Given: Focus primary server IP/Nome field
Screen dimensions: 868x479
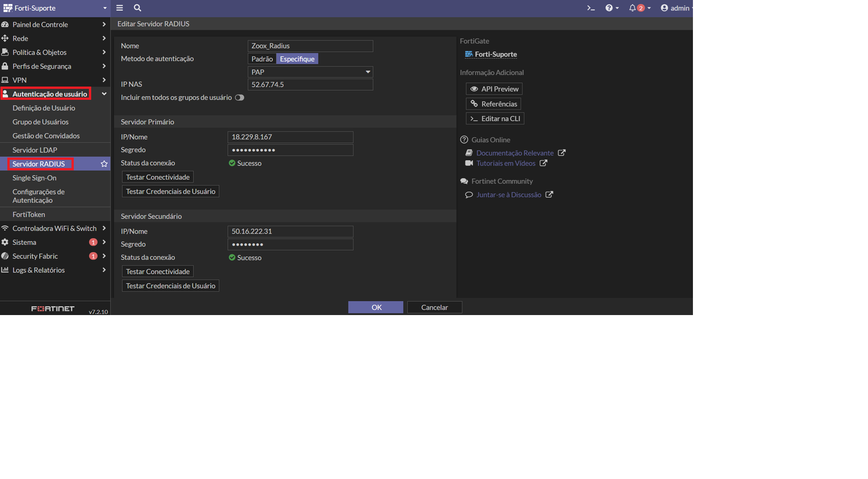Looking at the screenshot, I should pos(291,137).
